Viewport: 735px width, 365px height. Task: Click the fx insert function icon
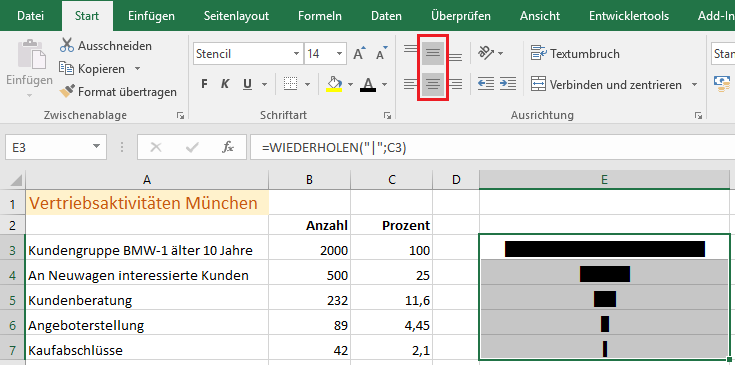(228, 148)
